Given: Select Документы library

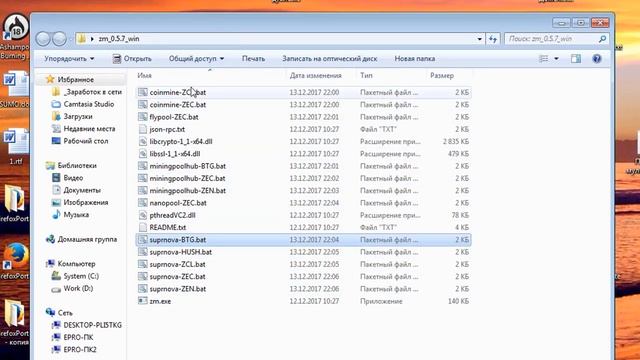Looking at the screenshot, I should coord(82,190).
